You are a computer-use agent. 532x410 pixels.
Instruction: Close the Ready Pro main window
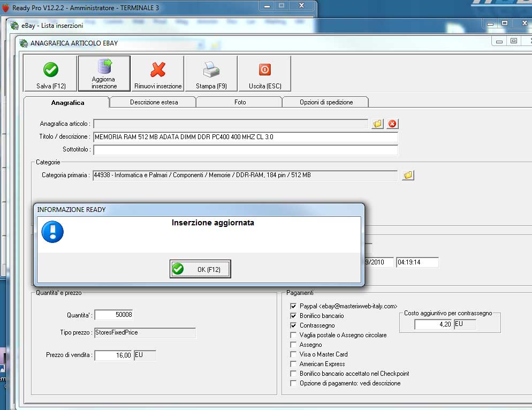click(301, 6)
